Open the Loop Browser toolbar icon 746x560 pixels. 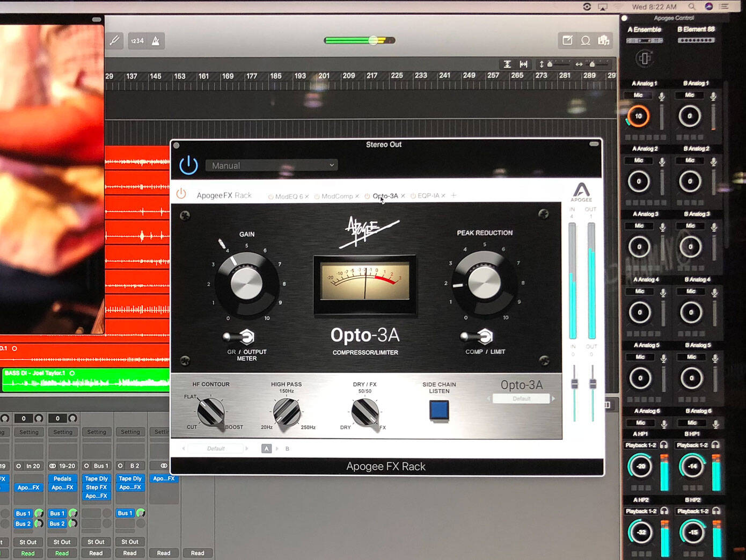click(586, 40)
